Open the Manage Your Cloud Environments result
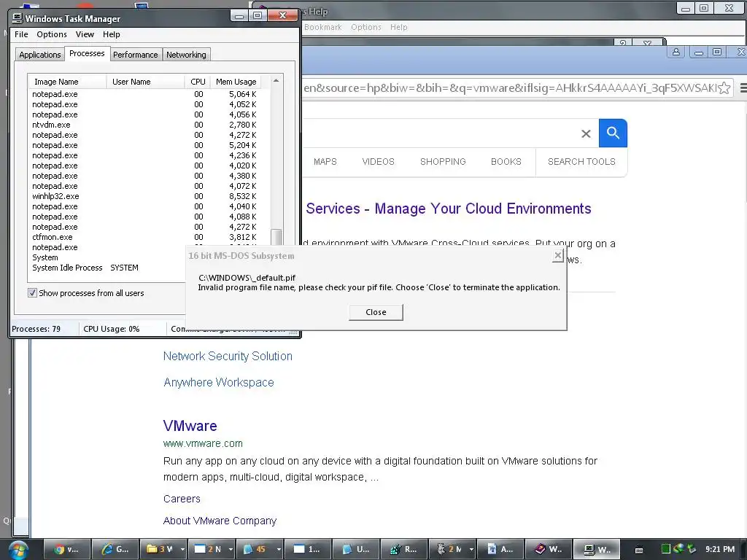This screenshot has width=747, height=560. tap(449, 209)
